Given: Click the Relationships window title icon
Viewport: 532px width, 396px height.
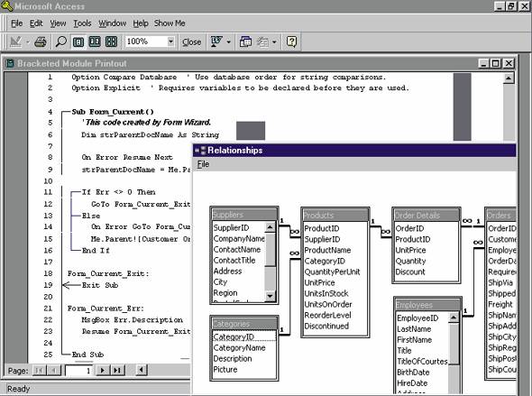Looking at the screenshot, I should tap(200, 151).
